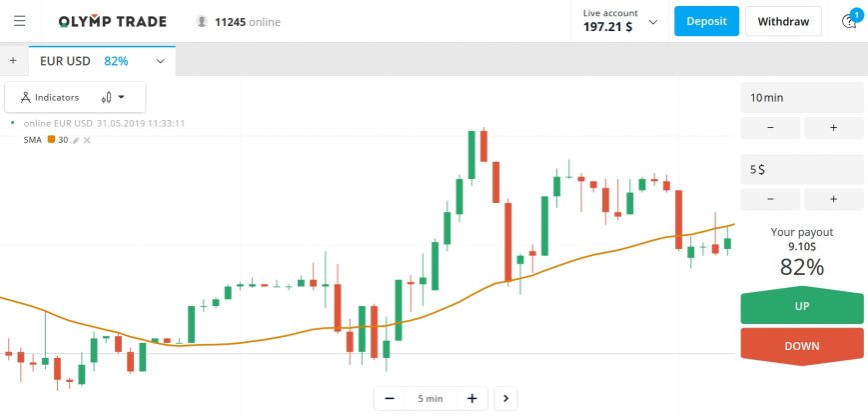Add a new asset tab
This screenshot has width=868, height=420.
click(x=13, y=61)
